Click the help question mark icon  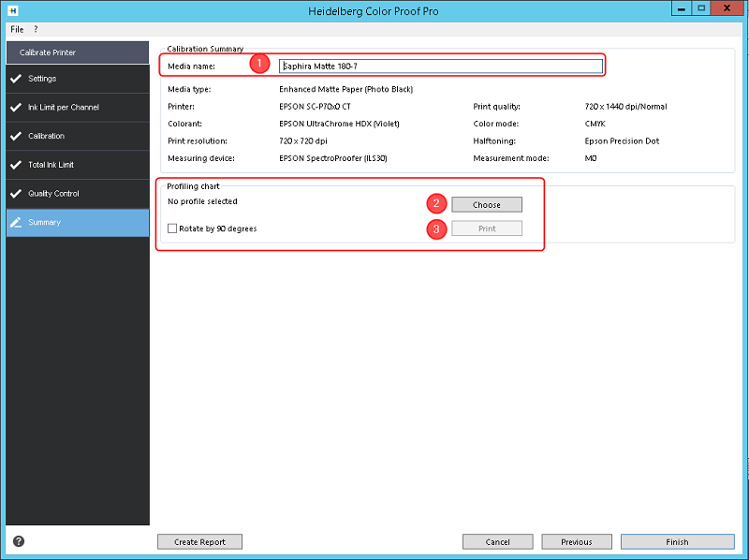[19, 541]
